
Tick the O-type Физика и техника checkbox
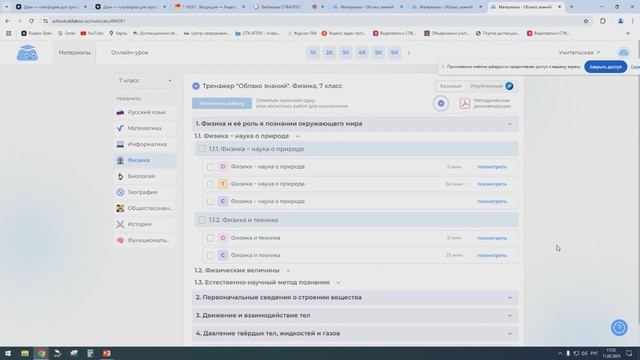pyautogui.click(x=210, y=238)
